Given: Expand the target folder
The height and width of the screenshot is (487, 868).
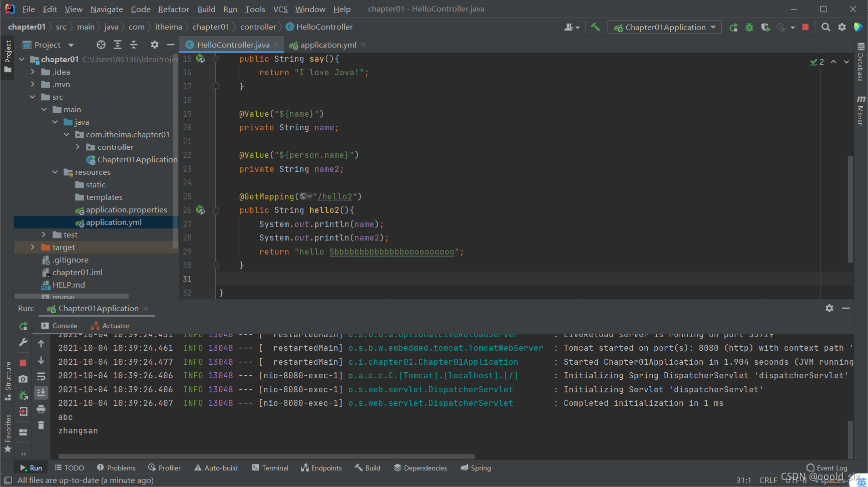Looking at the screenshot, I should (33, 247).
